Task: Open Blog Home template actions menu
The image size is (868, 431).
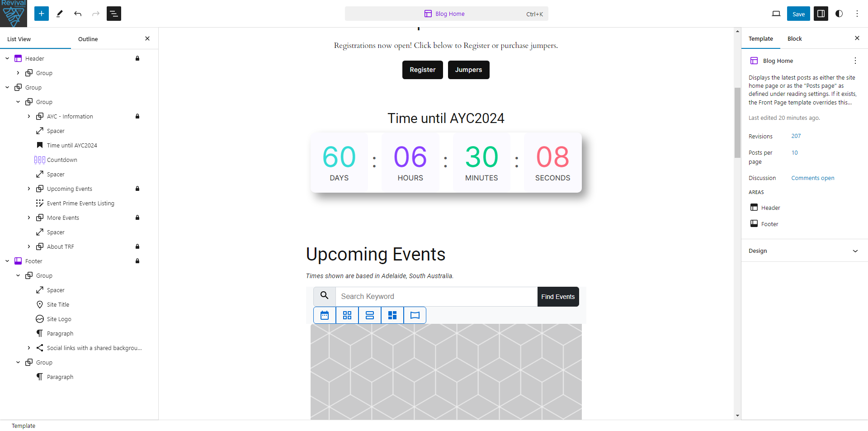Action: point(855,61)
